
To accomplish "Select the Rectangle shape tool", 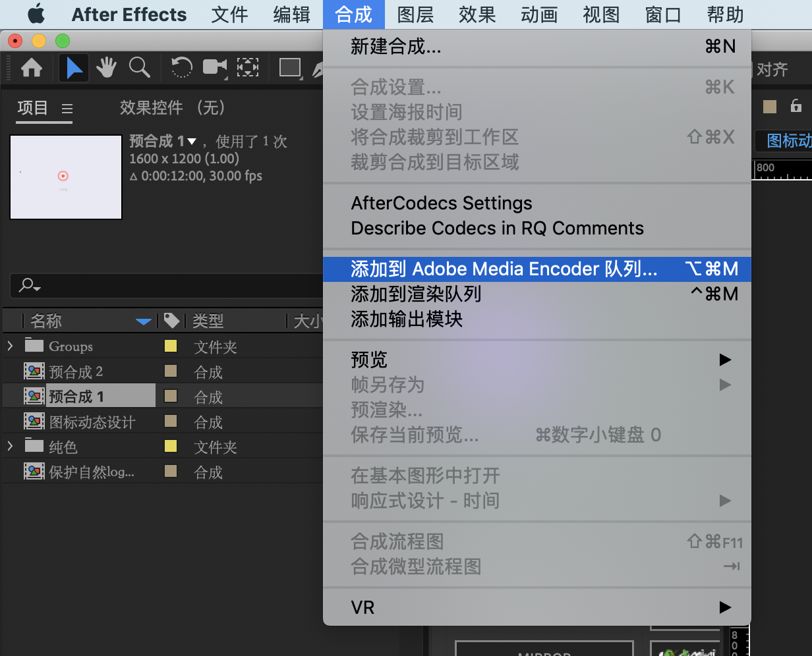I will click(290, 68).
